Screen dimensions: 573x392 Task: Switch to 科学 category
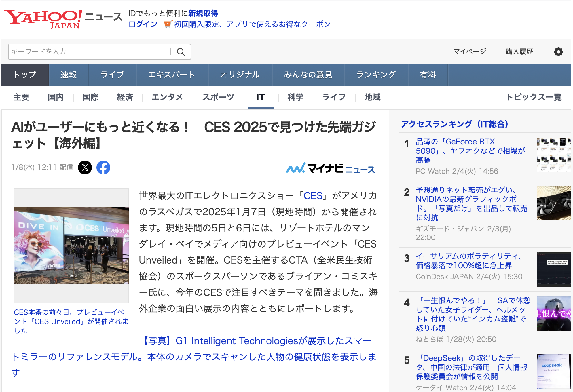[x=295, y=97]
